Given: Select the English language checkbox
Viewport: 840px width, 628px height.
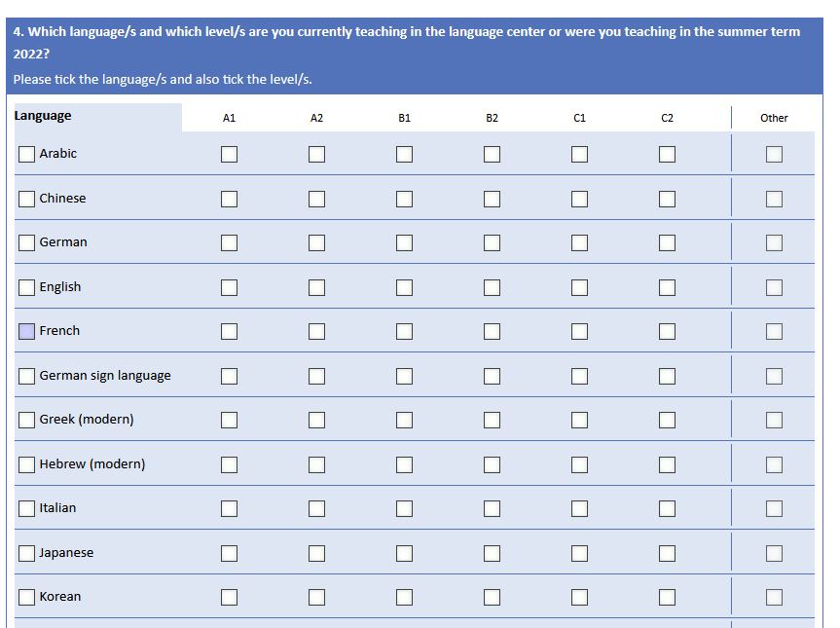Looking at the screenshot, I should [26, 287].
